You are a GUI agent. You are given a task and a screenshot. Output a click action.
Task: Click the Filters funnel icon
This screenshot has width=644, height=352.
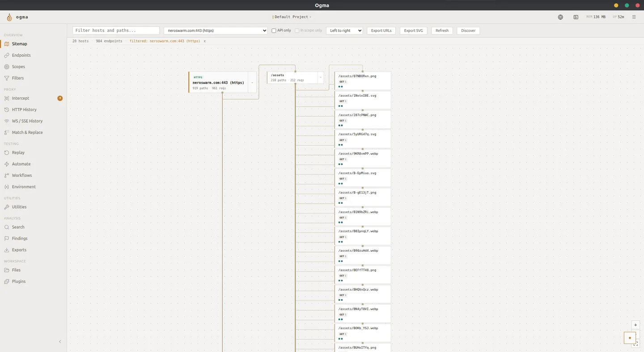click(7, 78)
